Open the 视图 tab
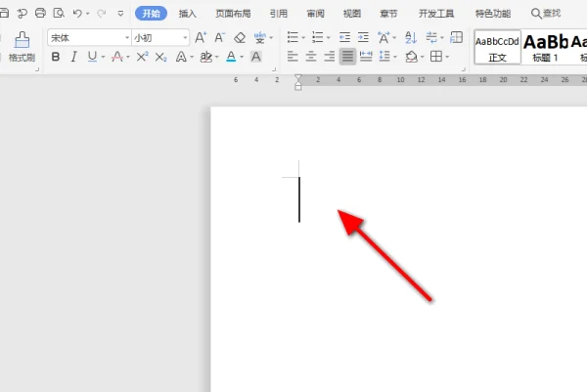This screenshot has height=392, width=587. click(352, 14)
